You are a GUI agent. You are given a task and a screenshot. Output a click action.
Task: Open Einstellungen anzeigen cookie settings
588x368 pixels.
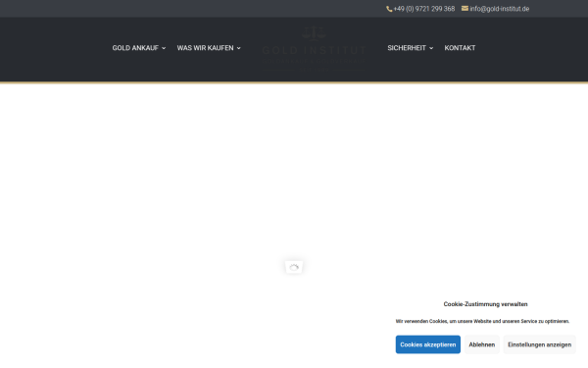539,344
